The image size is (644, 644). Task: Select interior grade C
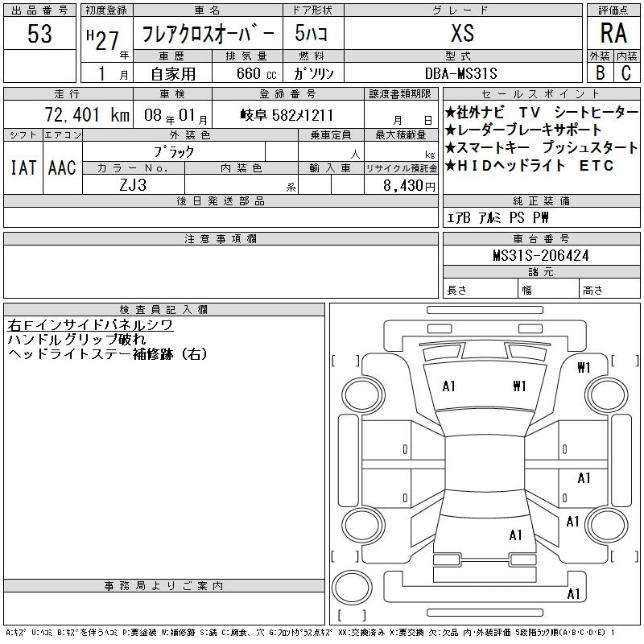(x=625, y=72)
